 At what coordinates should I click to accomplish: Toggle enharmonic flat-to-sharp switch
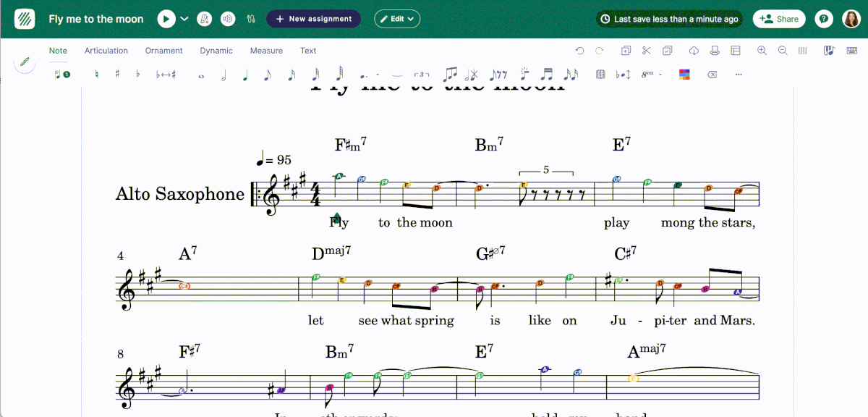pos(166,75)
